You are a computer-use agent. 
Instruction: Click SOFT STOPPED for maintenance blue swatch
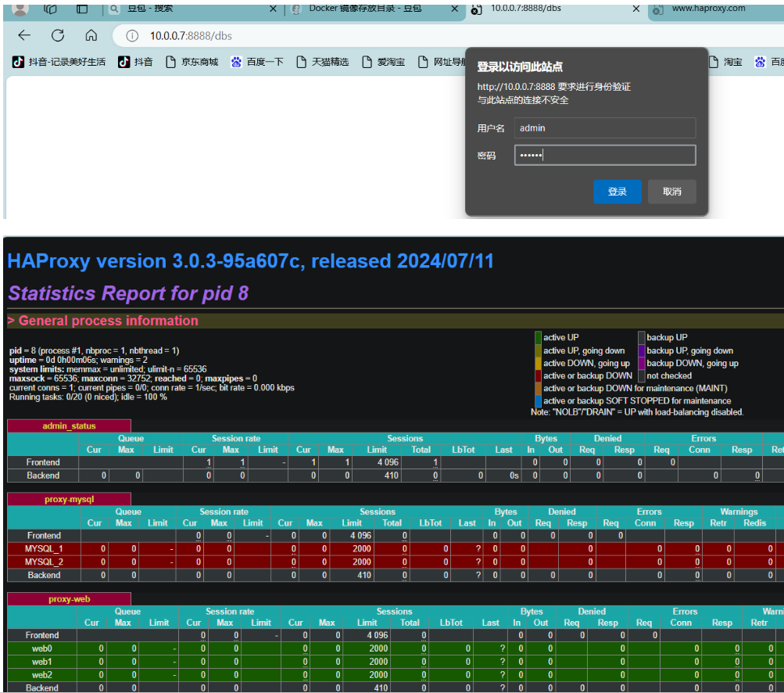pyautogui.click(x=538, y=400)
